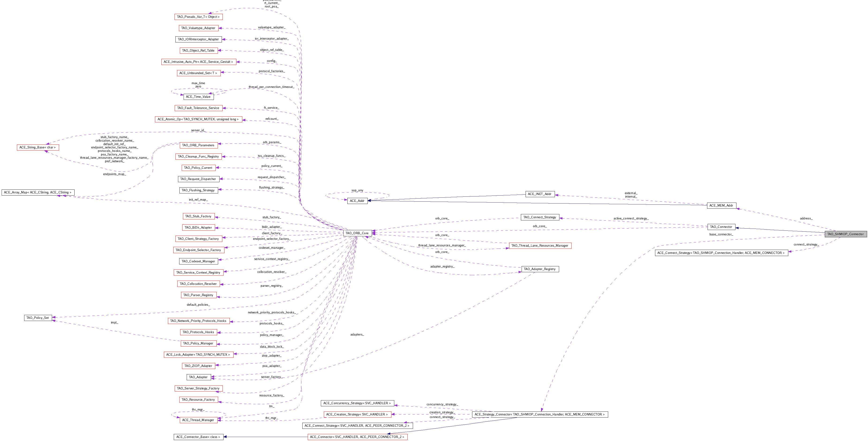
Task: Open the TAO_Fault_Tolerance_Service node
Action: pyautogui.click(x=198, y=108)
